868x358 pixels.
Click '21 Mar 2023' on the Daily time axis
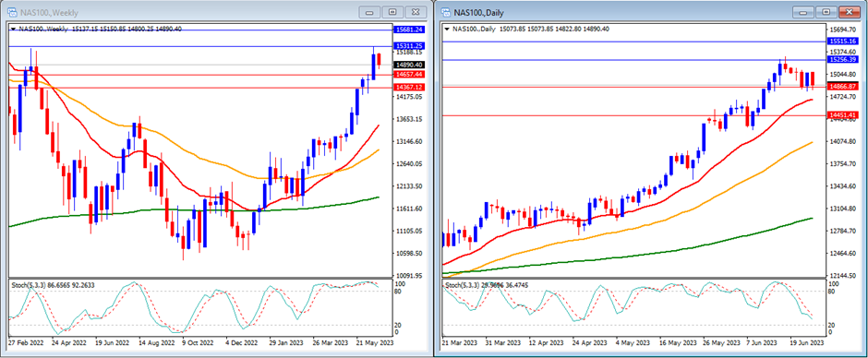coord(460,343)
